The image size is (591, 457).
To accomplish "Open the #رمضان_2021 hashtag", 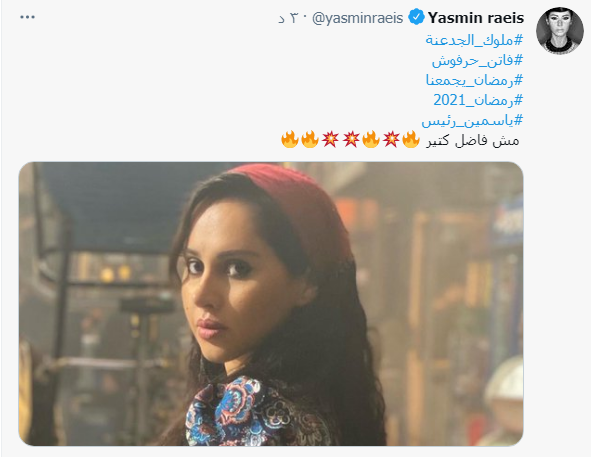I will (x=478, y=100).
